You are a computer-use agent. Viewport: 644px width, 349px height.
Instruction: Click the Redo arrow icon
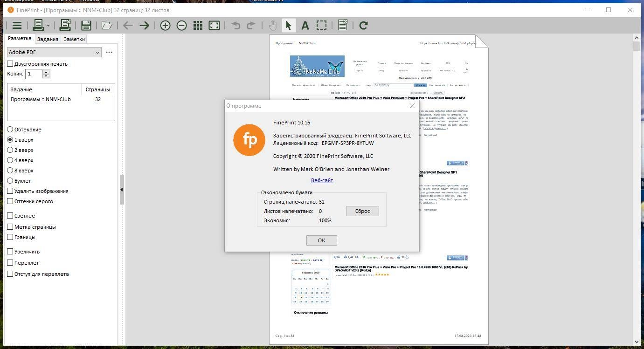coord(251,26)
